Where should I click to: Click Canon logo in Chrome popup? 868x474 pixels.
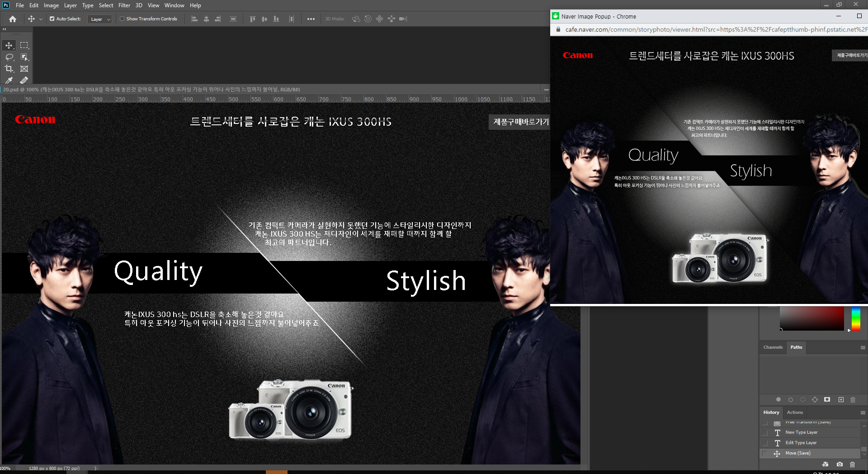pos(578,55)
